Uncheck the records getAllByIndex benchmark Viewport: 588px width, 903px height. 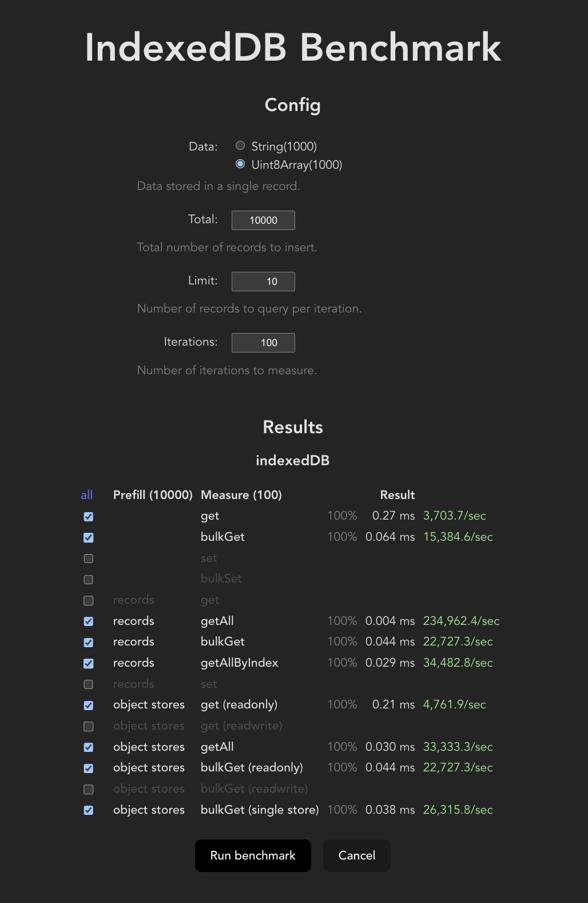coord(88,663)
